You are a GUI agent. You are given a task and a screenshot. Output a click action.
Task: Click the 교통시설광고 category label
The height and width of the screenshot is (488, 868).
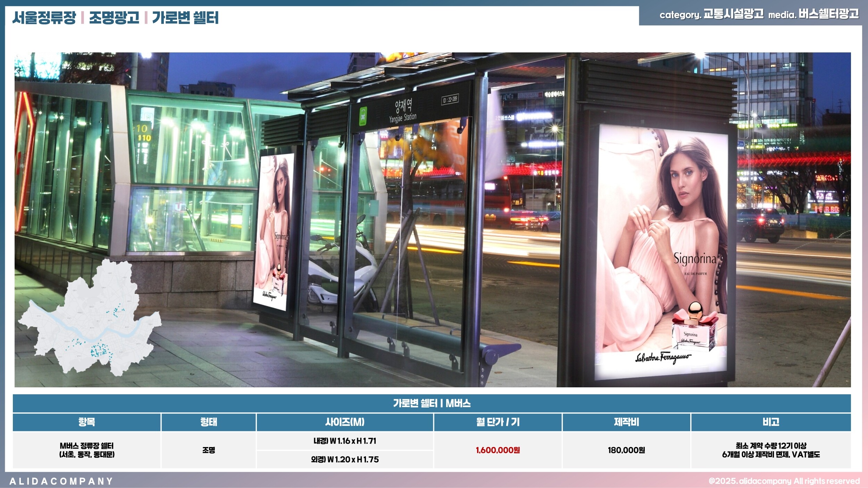point(733,14)
